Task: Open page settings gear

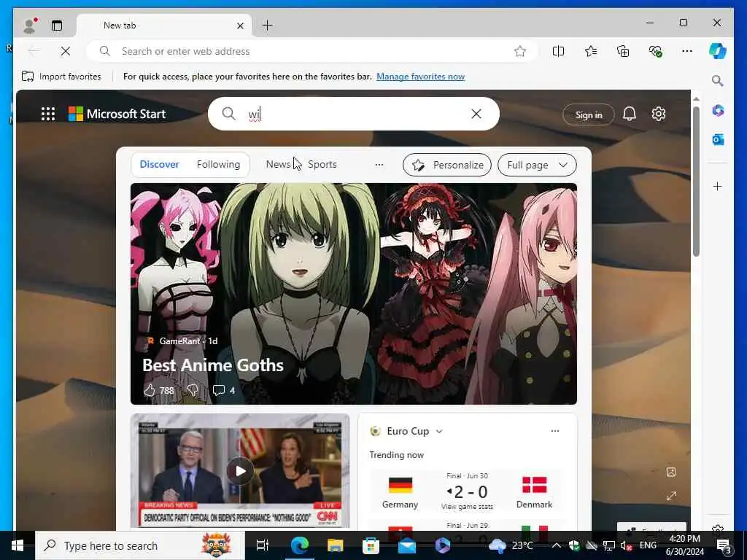Action: [659, 114]
